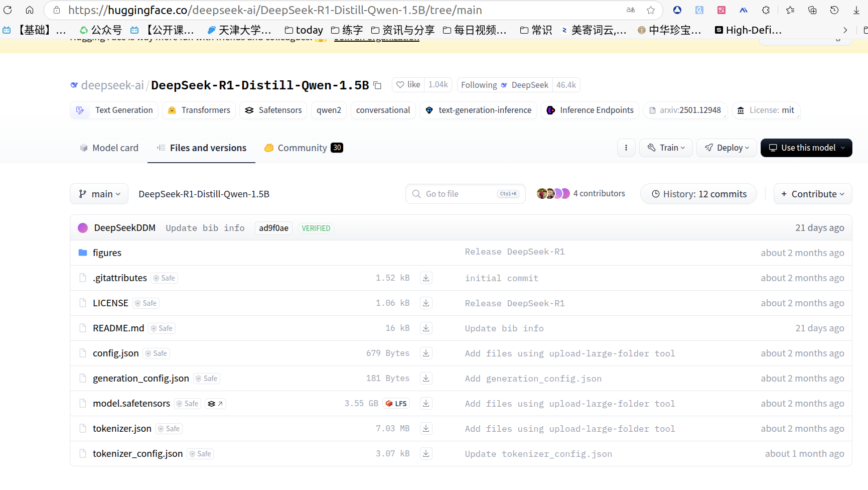This screenshot has width=868, height=490.
Task: Open the tokenizer_config.json file
Action: pos(137,453)
